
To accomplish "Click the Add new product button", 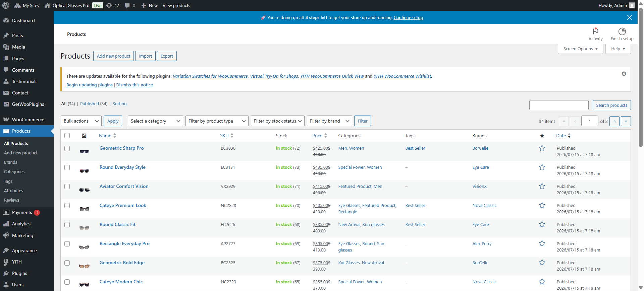I will tap(113, 56).
